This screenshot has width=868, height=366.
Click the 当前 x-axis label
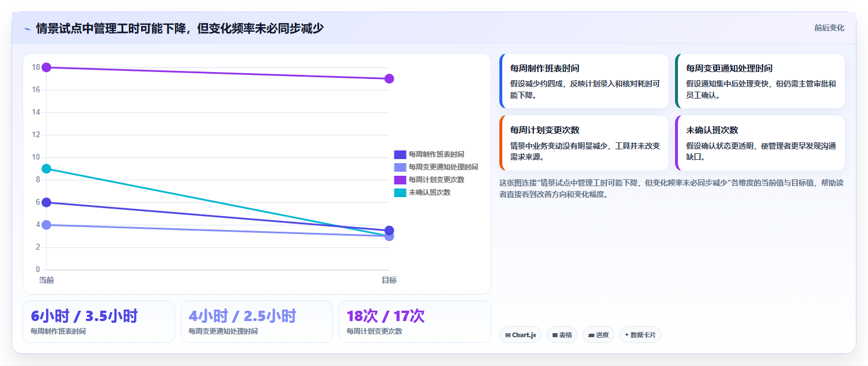[x=47, y=280]
